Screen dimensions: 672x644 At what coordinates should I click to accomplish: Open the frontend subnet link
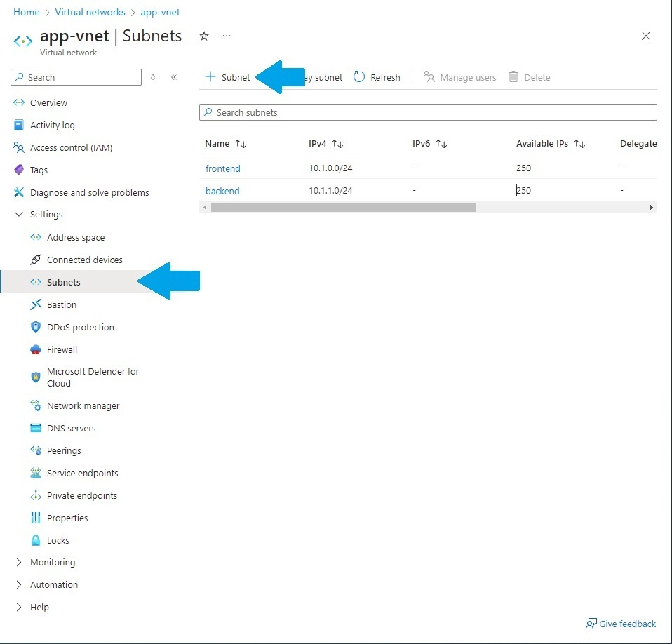tap(223, 168)
